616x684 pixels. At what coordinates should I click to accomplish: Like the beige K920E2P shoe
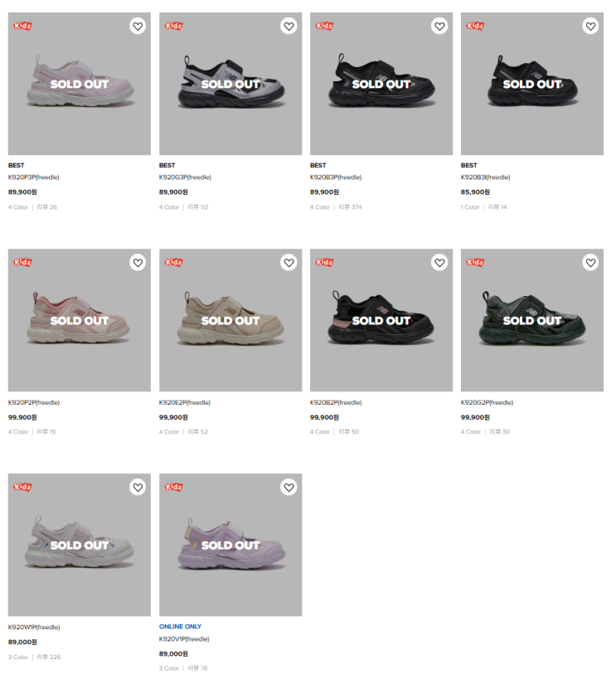289,263
